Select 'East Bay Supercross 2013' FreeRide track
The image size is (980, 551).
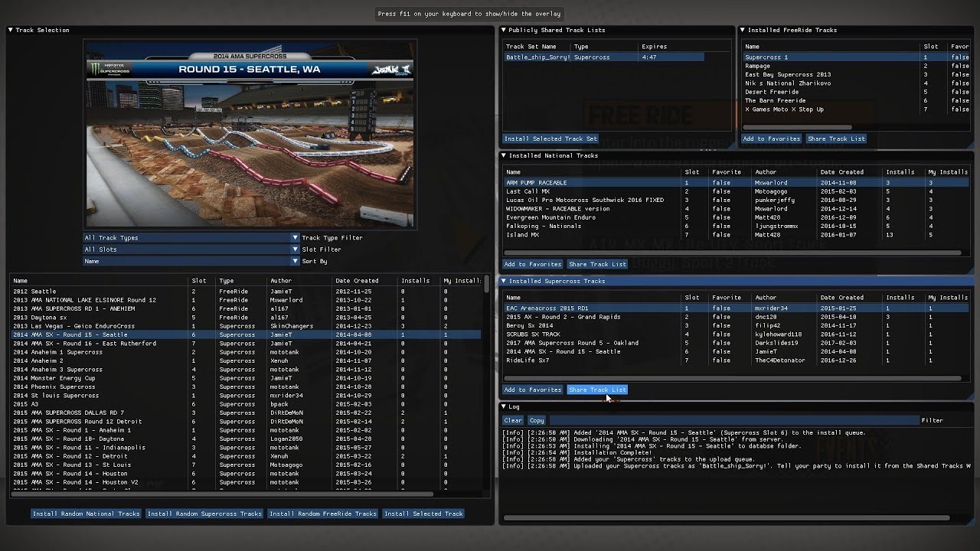(856, 74)
